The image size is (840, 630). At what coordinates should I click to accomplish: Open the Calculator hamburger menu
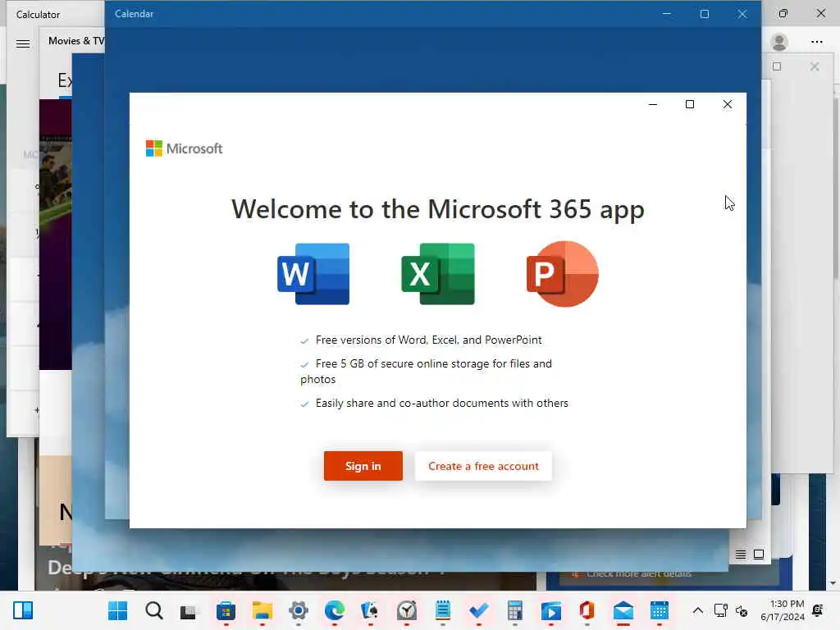(22, 43)
